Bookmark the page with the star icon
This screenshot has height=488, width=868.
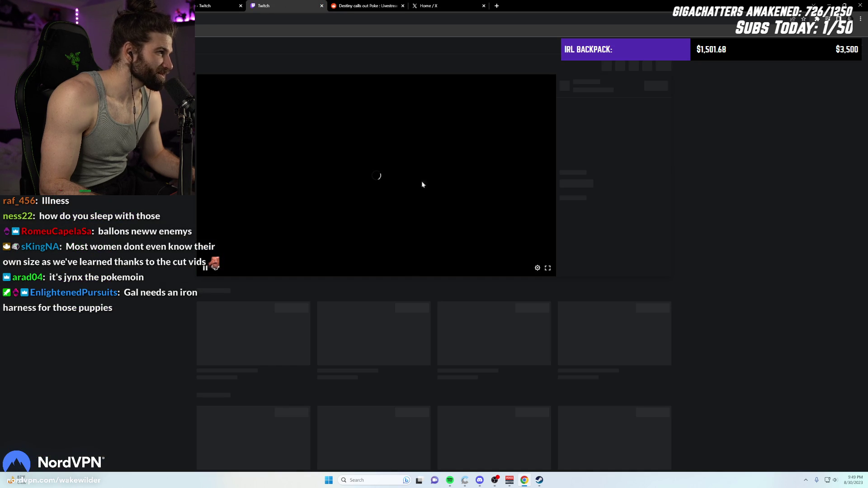pos(803,19)
